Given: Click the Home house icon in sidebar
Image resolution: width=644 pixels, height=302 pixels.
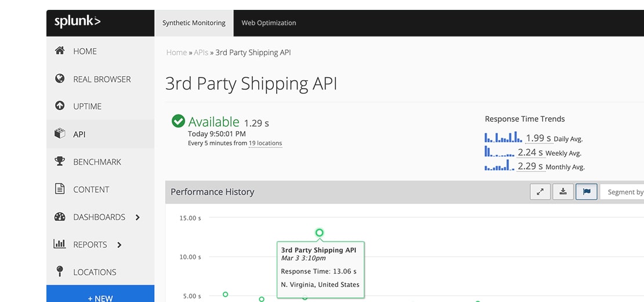Looking at the screenshot, I should tap(60, 51).
